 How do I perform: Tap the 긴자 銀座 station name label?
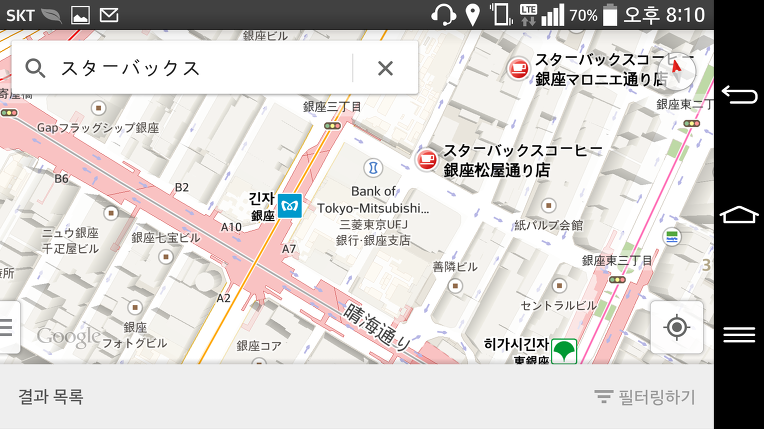click(262, 206)
